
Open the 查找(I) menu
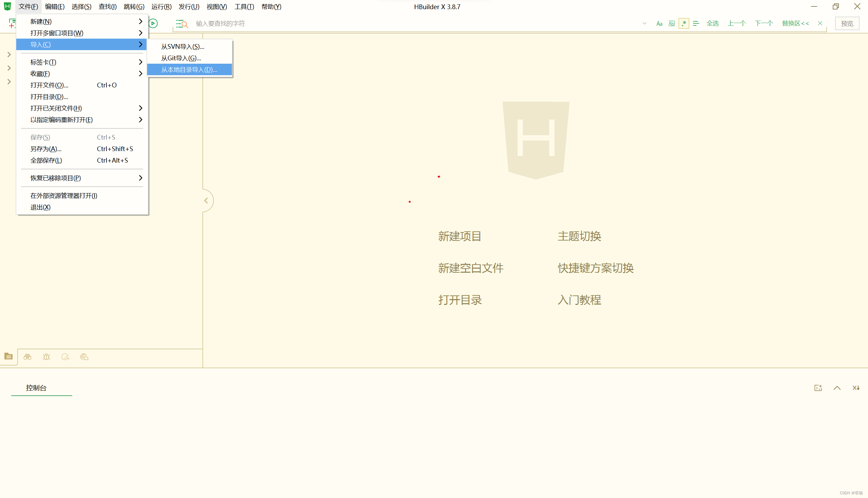click(107, 7)
